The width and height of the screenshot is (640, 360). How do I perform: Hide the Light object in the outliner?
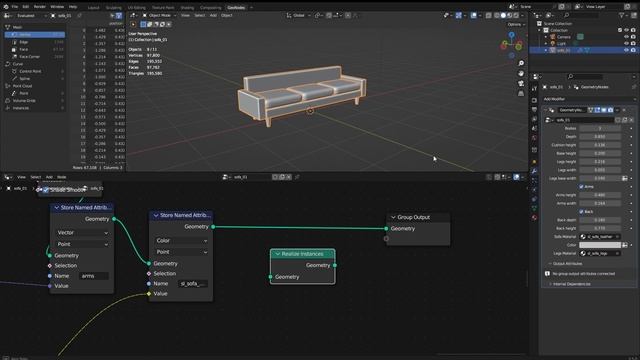point(626,43)
